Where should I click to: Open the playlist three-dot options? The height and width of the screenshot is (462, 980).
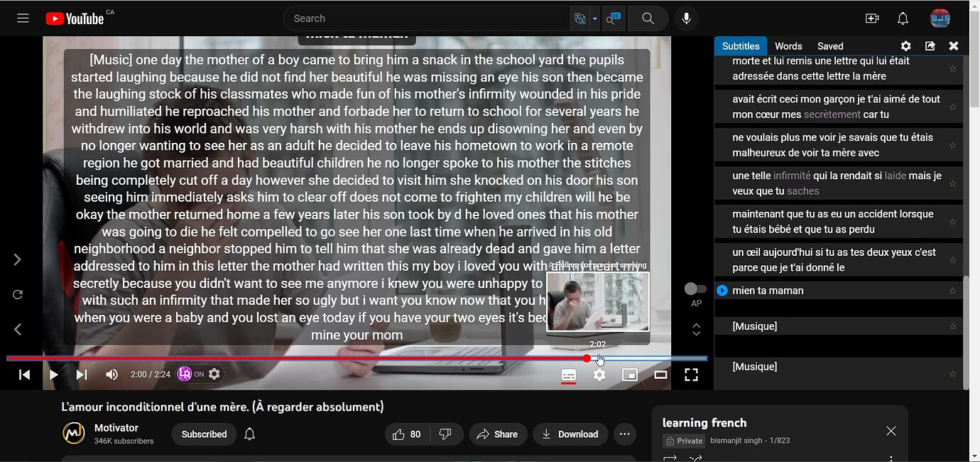[x=890, y=458]
